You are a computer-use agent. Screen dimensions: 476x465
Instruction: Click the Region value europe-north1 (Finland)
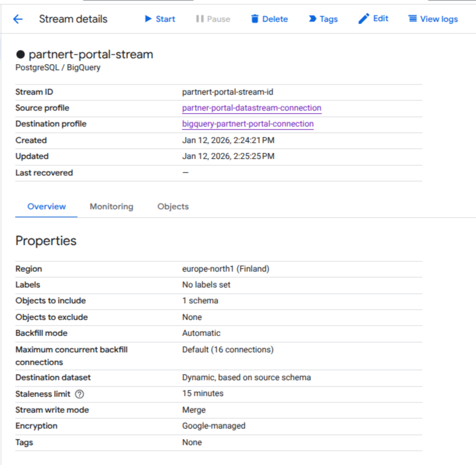tap(226, 269)
